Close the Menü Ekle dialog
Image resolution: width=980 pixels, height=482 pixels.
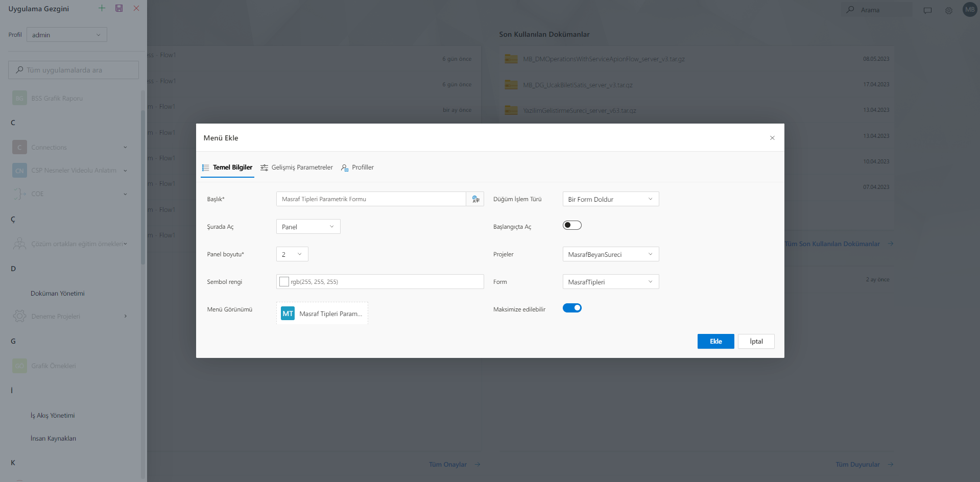(772, 138)
